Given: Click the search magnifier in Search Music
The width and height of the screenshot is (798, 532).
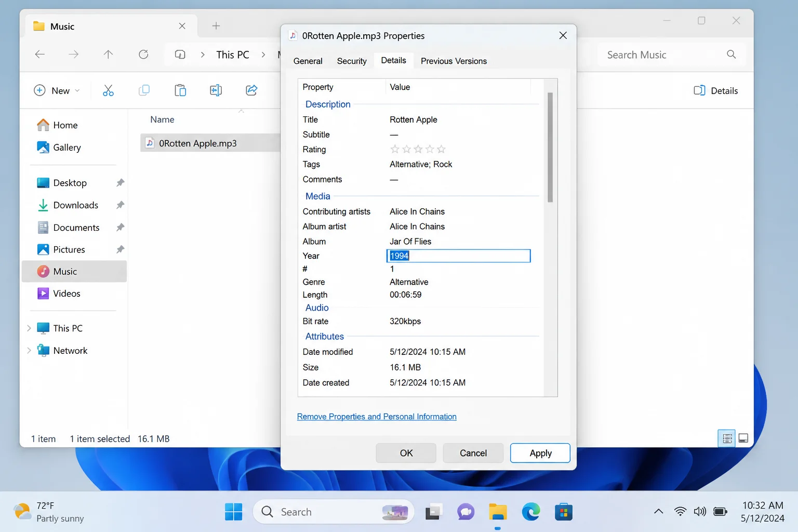Looking at the screenshot, I should (731, 55).
